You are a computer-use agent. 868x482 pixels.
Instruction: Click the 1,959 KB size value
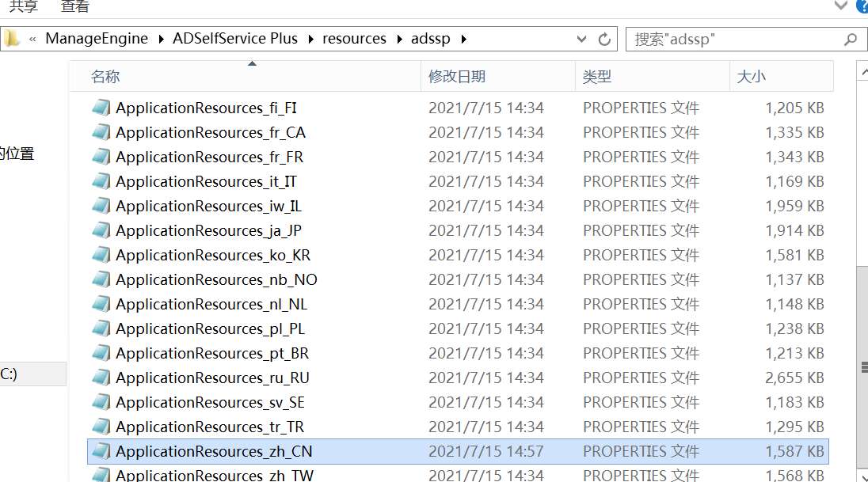pyautogui.click(x=794, y=206)
